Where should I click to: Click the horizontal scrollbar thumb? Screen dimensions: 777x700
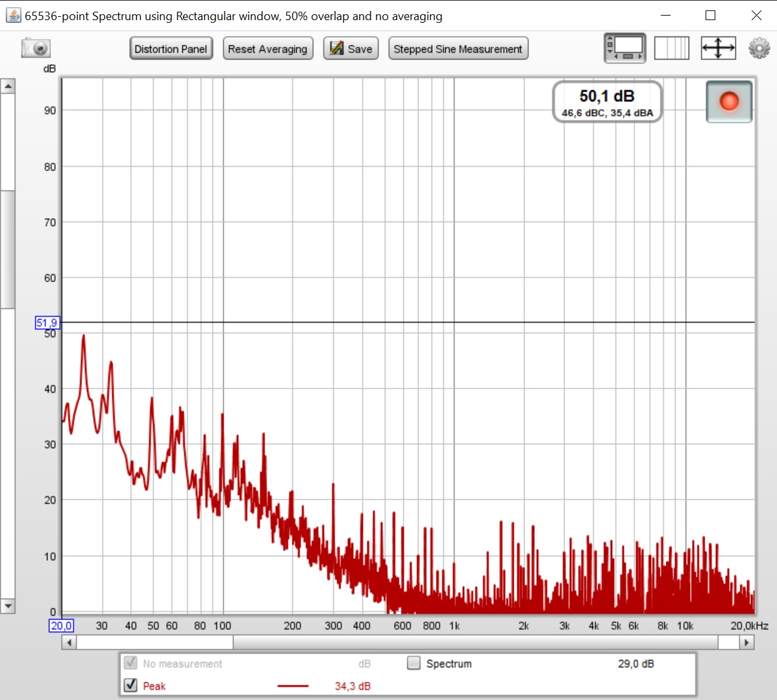pos(154,642)
